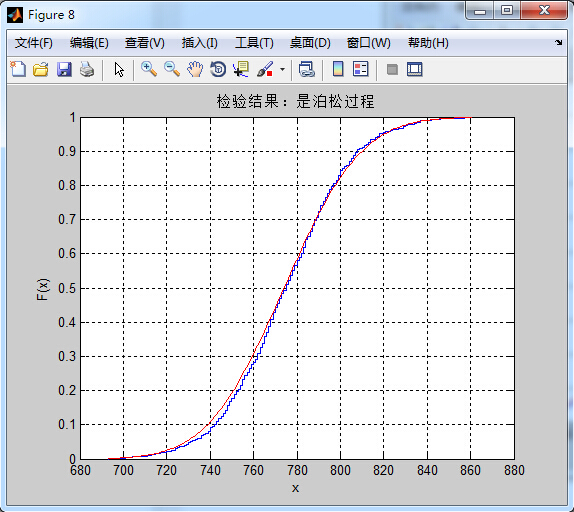Image resolution: width=574 pixels, height=512 pixels.
Task: Insert a legend with the toolbar icon
Action: (x=361, y=69)
